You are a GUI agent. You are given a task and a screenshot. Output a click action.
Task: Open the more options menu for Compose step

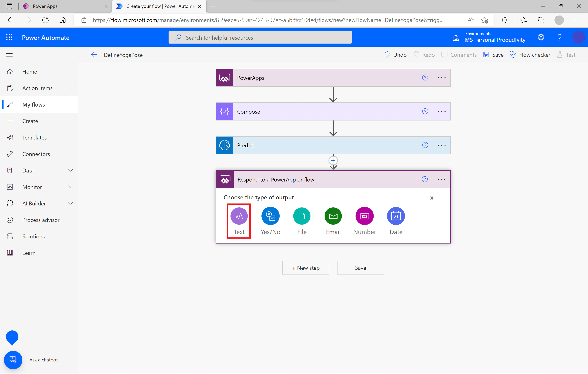point(441,111)
